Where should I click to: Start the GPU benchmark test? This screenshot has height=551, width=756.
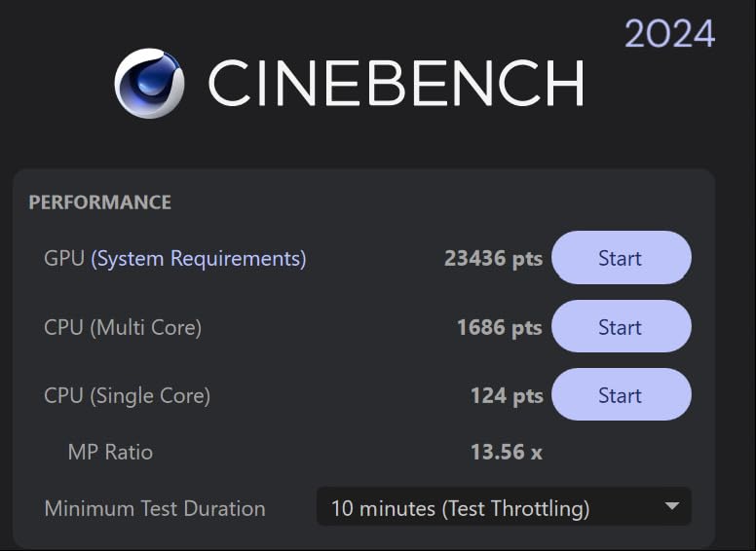(x=621, y=258)
